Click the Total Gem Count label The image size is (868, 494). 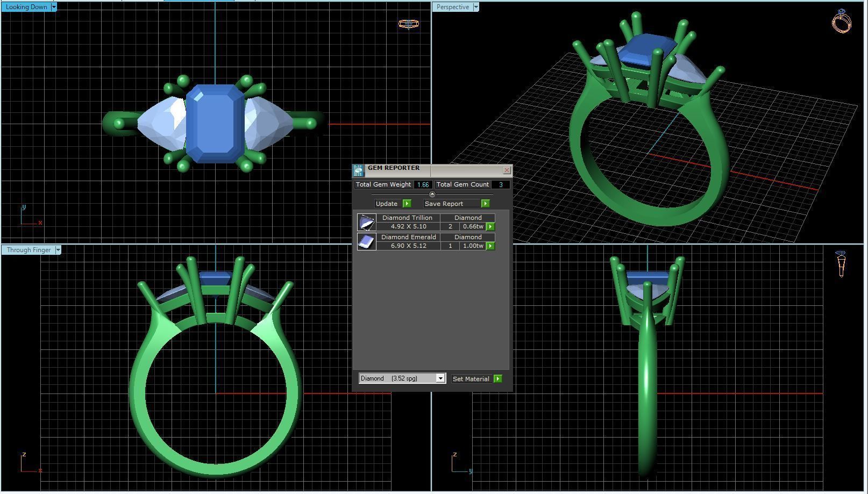coord(463,184)
